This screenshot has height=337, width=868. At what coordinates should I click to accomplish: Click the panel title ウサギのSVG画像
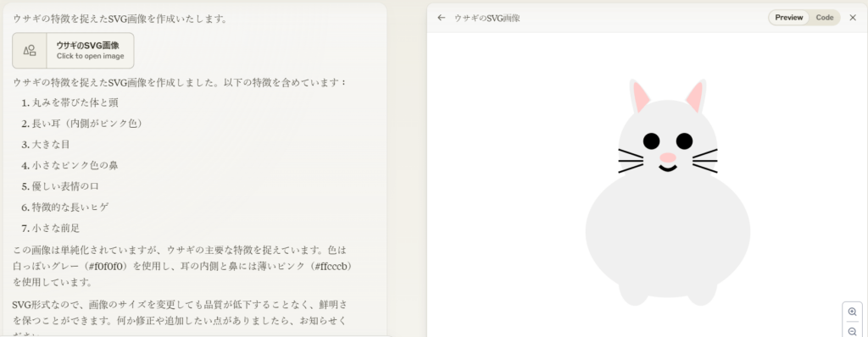point(487,18)
